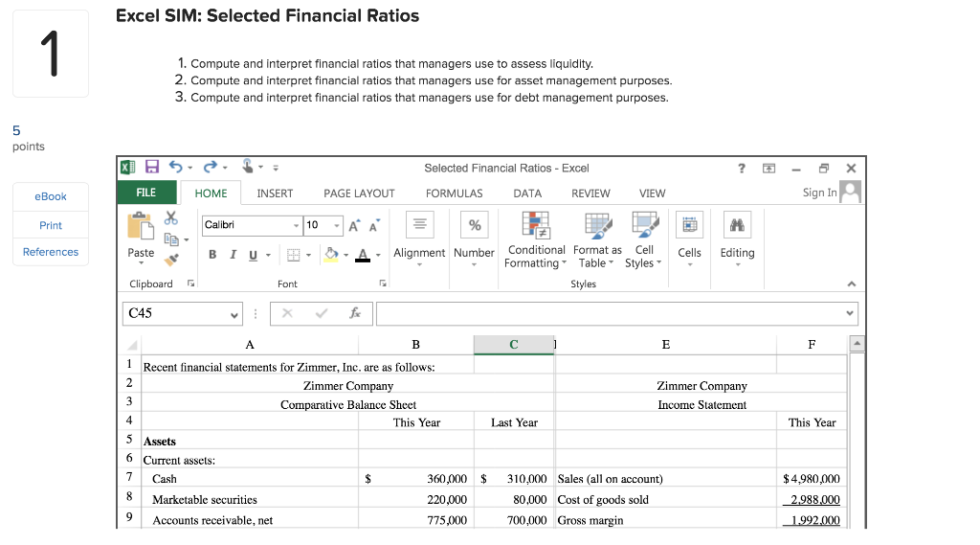Image resolution: width=980 pixels, height=545 pixels.
Task: Click the Increase Font Size icon
Action: point(354,226)
